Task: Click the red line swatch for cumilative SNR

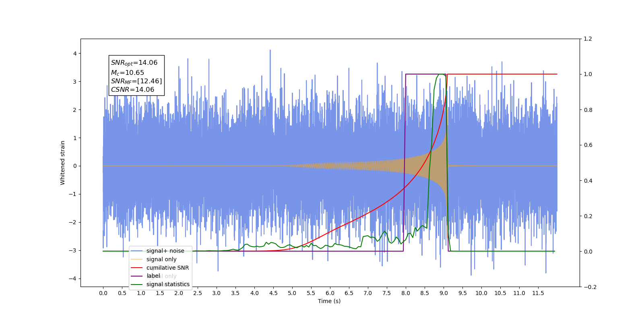Action: 137,268
